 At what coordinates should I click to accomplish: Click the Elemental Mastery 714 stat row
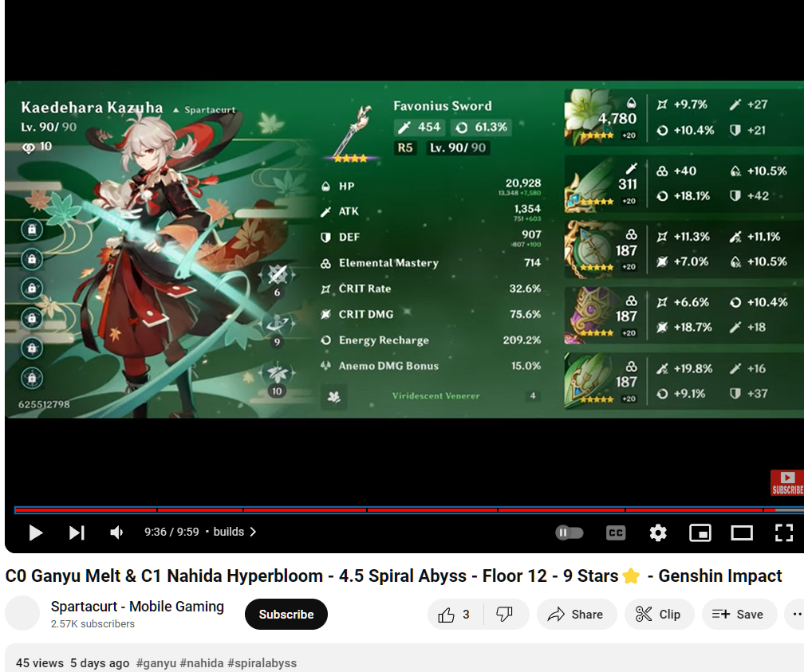[x=430, y=263]
